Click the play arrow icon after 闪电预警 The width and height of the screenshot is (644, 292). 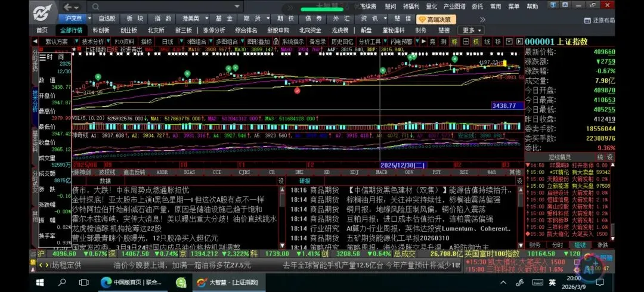tap(423, 42)
